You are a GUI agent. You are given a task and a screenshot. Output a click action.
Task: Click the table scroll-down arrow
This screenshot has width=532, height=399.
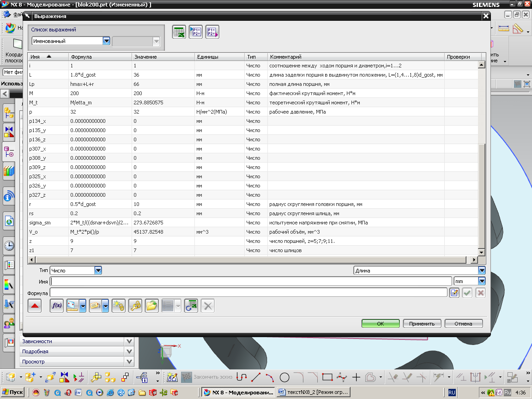tap(482, 252)
